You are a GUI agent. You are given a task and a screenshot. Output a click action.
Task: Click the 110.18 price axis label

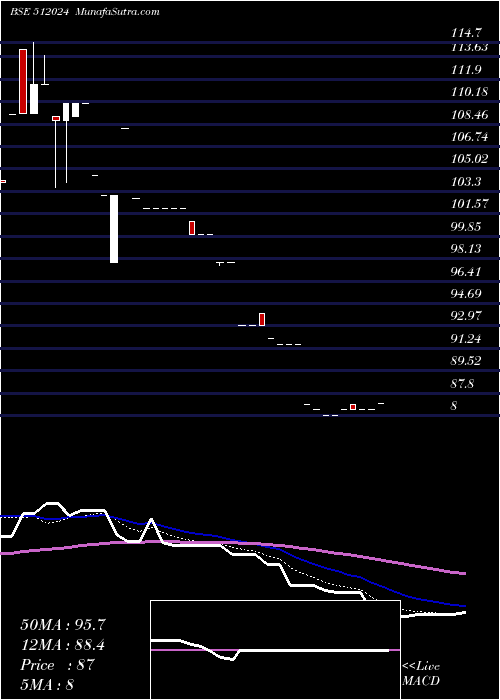(x=469, y=92)
